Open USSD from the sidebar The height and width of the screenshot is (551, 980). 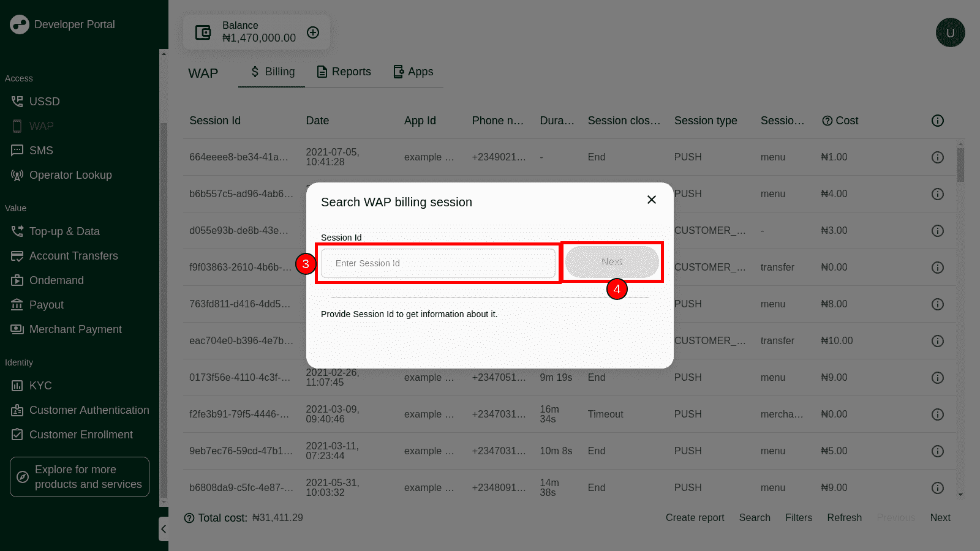pyautogui.click(x=44, y=102)
